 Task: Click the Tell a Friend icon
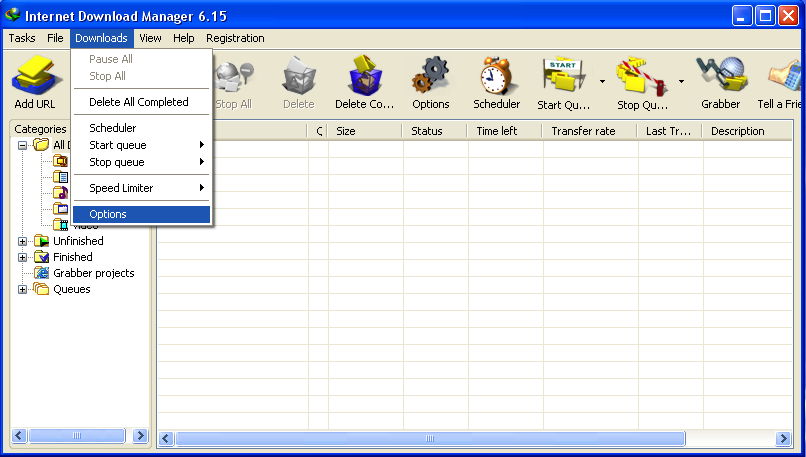click(785, 78)
